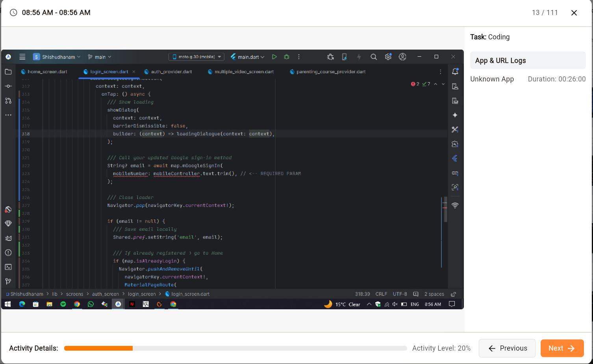Viewport: 593px width, 364px height.
Task: Click the Next button
Action: (x=562, y=348)
